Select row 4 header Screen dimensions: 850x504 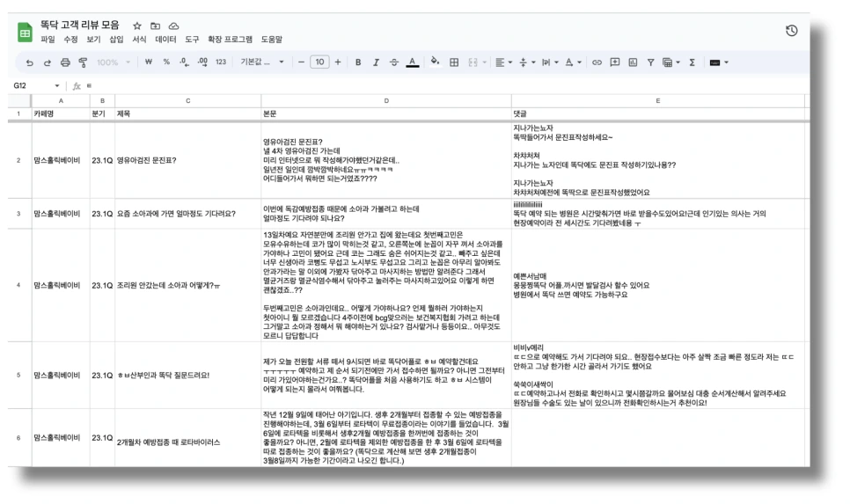pyautogui.click(x=19, y=285)
